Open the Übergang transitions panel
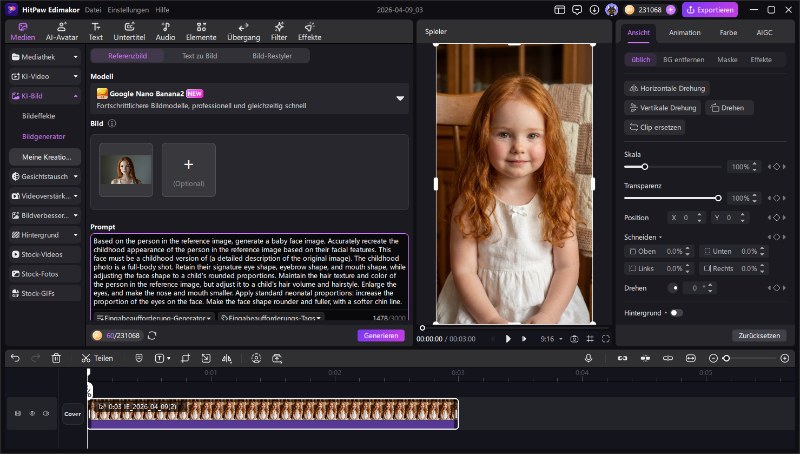The image size is (800, 454). click(x=243, y=31)
